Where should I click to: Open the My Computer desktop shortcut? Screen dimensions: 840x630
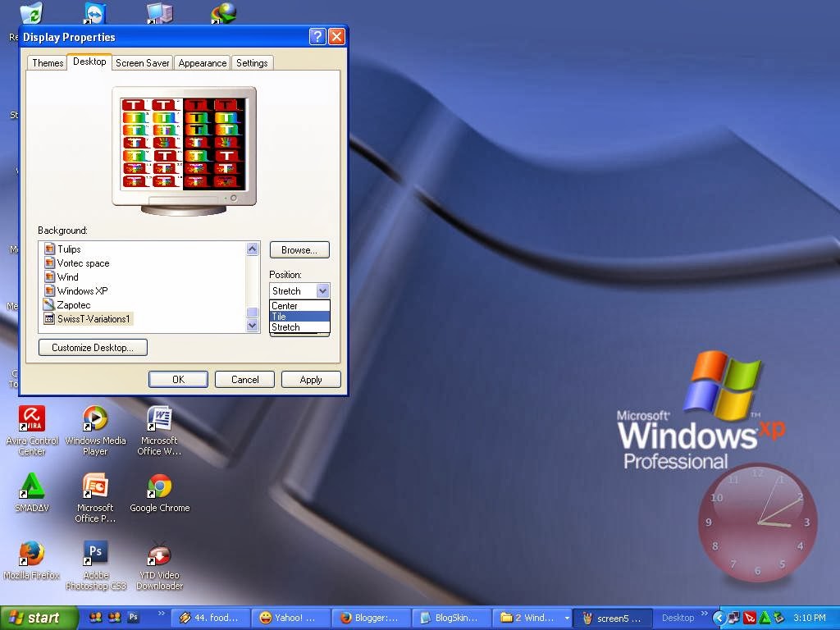(x=160, y=13)
